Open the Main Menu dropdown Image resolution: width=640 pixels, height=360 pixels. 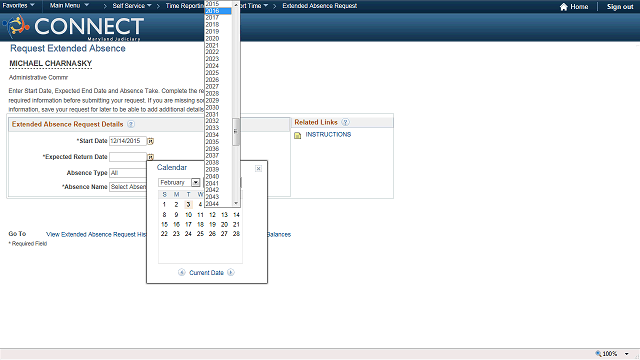point(69,5)
